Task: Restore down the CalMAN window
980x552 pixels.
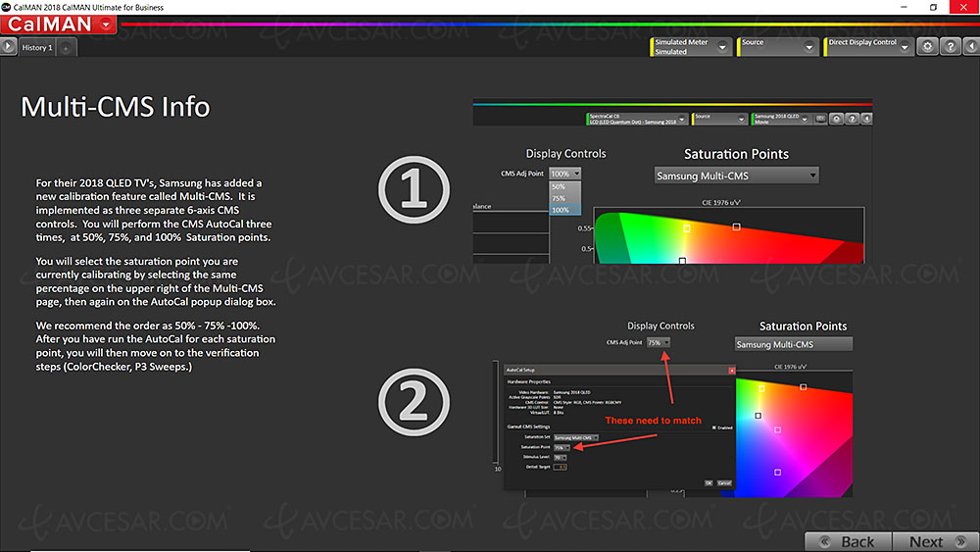Action: click(933, 7)
